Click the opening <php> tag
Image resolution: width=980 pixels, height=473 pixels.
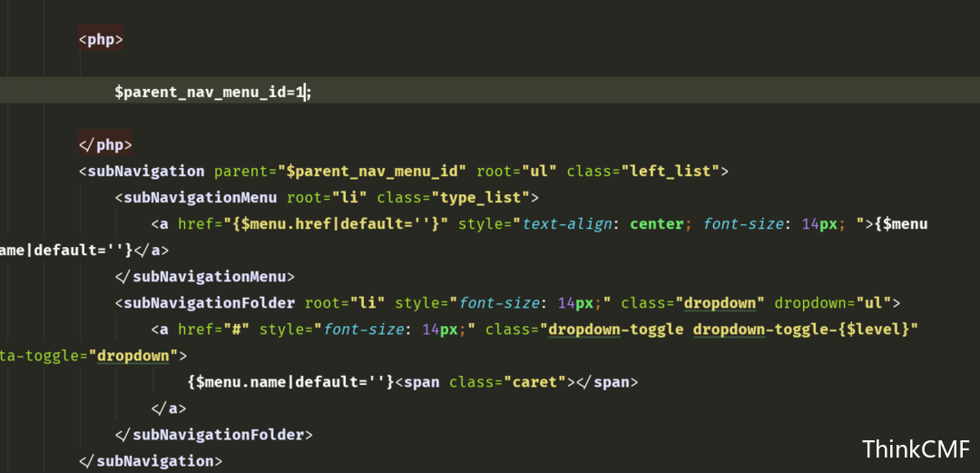point(101,40)
